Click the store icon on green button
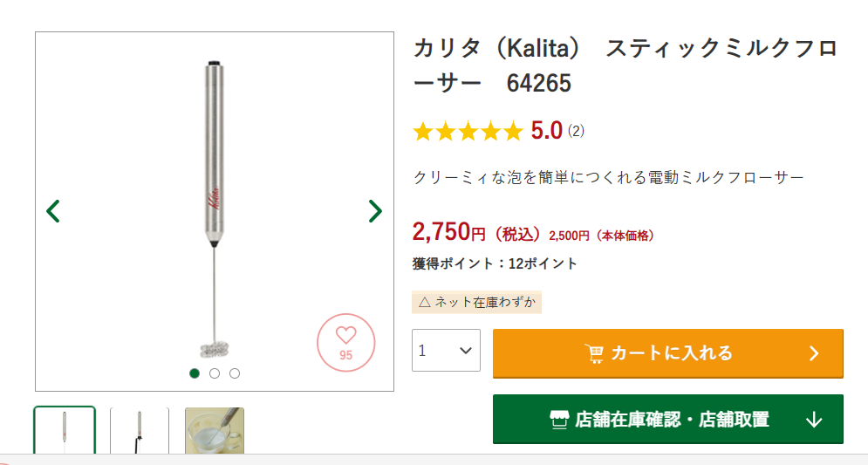 (559, 420)
